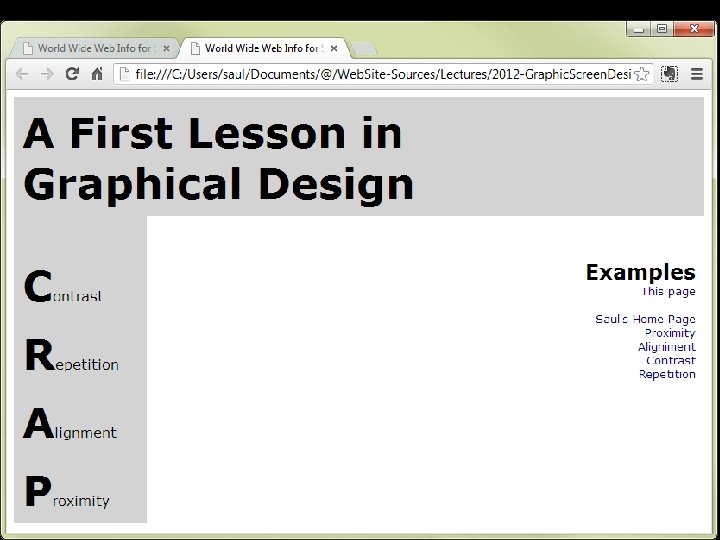Open the Contrast link under Examples
Image resolution: width=720 pixels, height=540 pixels.
pos(670,360)
